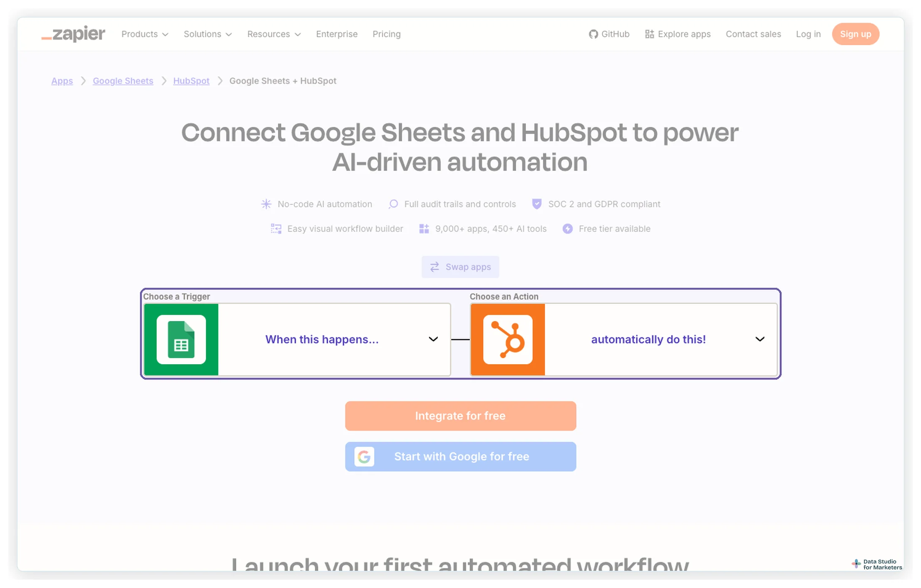921x588 pixels.
Task: Click the HubSpot action app icon
Action: pyautogui.click(x=508, y=339)
